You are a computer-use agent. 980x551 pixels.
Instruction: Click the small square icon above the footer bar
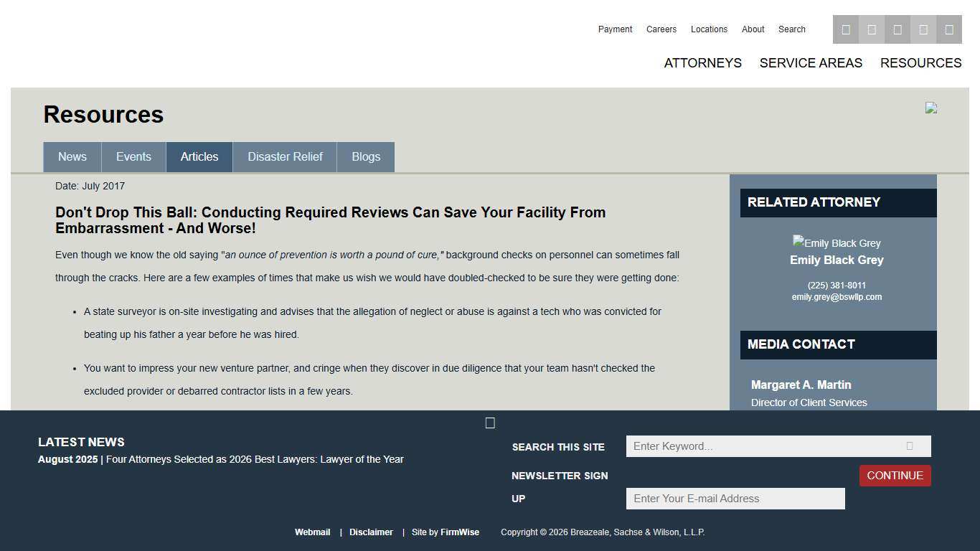click(490, 423)
